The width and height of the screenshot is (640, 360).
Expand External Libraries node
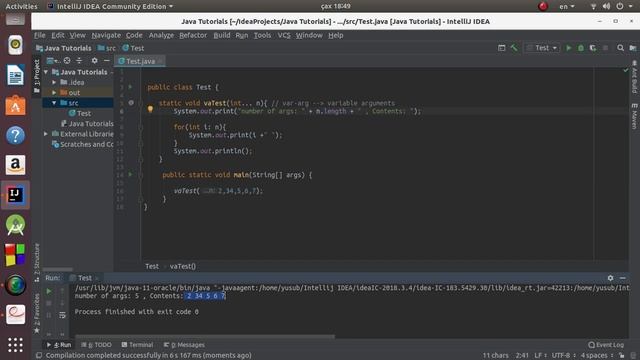46,134
